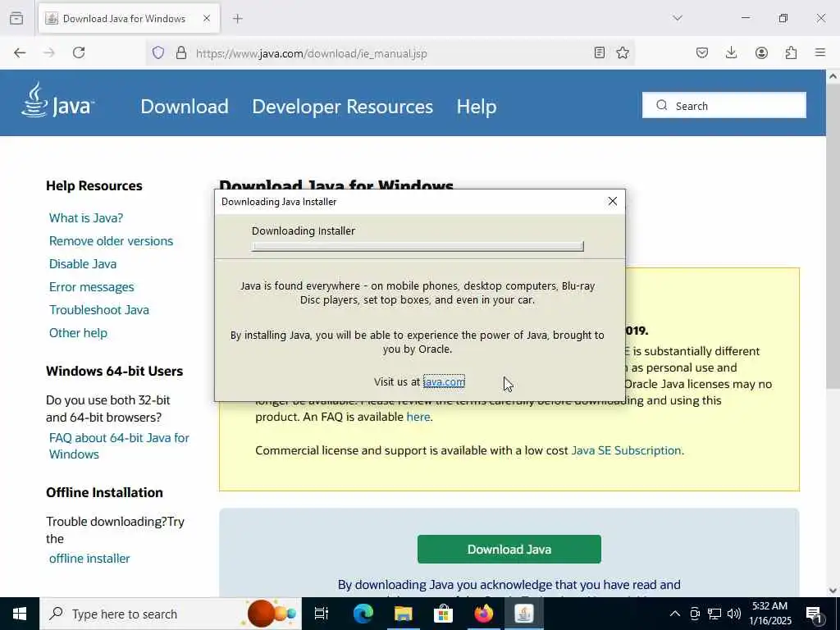The width and height of the screenshot is (840, 630).
Task: Open taskbar clock and date
Action: (x=769, y=614)
